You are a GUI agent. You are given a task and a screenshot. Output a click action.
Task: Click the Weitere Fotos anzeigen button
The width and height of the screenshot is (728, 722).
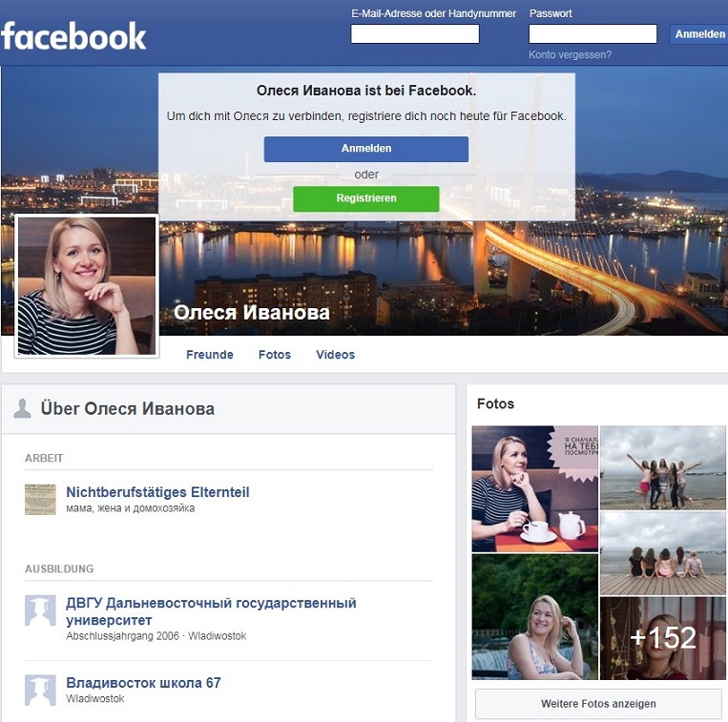coord(598,704)
